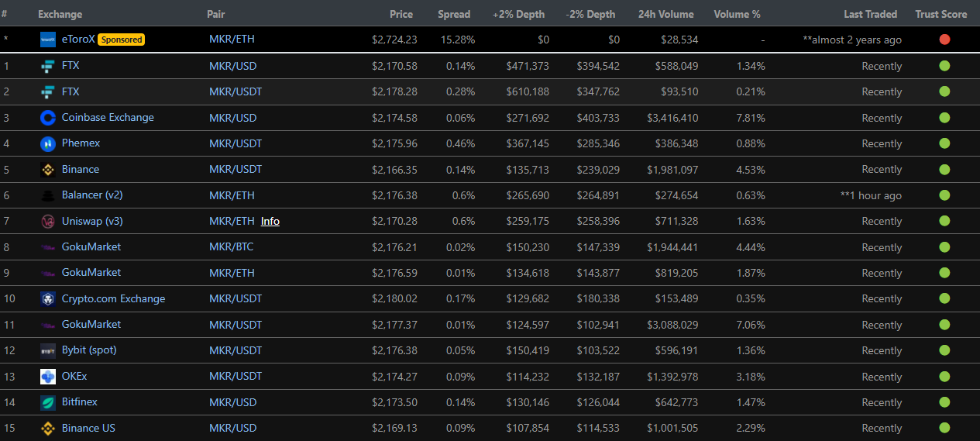Screen dimensions: 980x441
Task: Open the Binance US exchange link
Action: point(88,428)
